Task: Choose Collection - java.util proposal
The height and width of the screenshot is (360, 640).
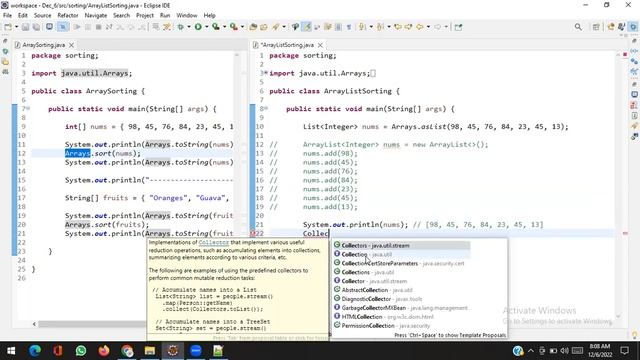Action: (402, 254)
